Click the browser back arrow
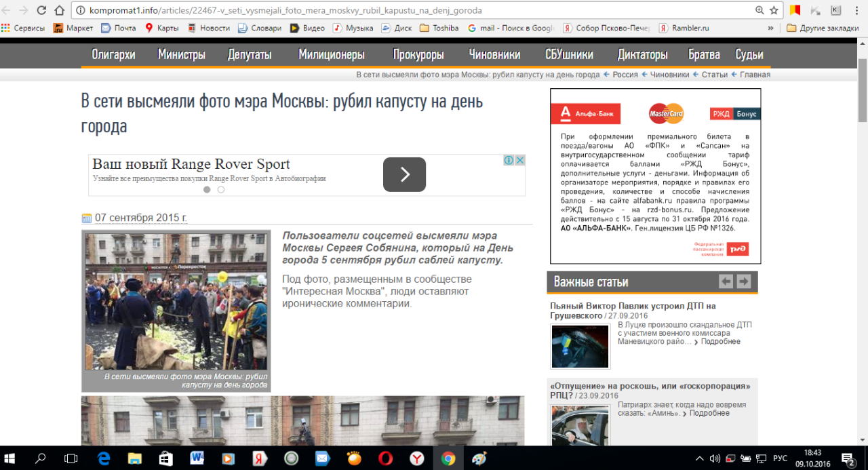 7,10
